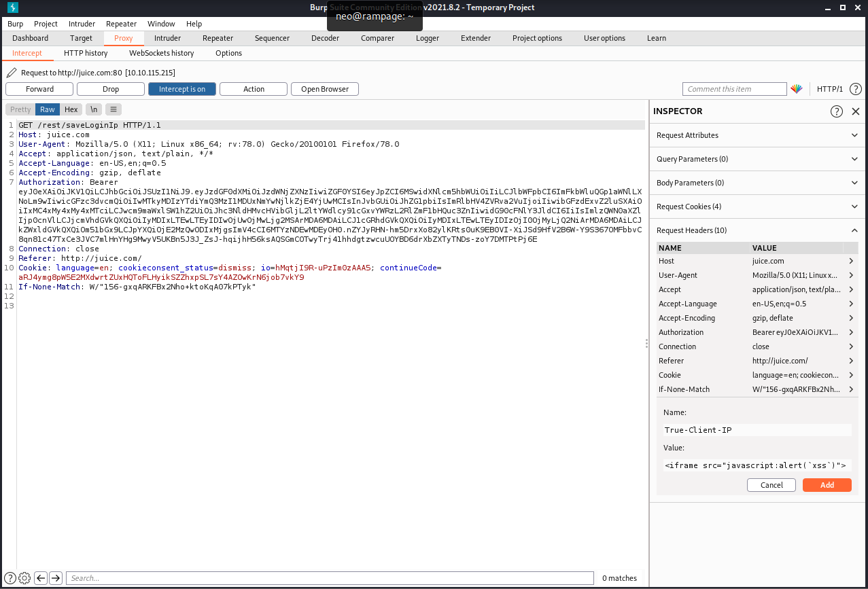Open the Inspector help question mark icon
The height and width of the screenshot is (589, 868).
pos(837,111)
